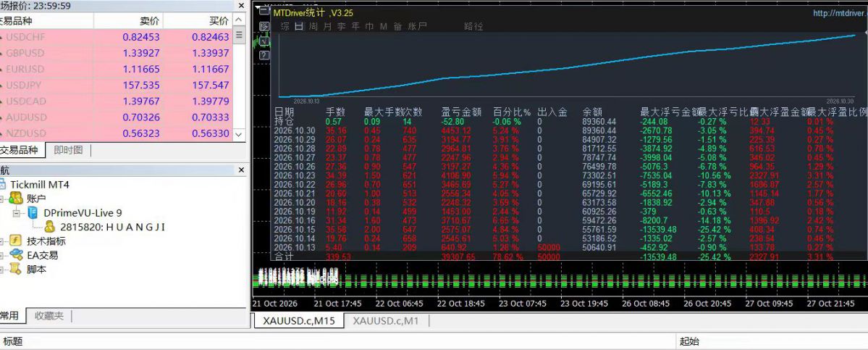Click the 合计 totals row label
868x350 pixels.
[284, 257]
